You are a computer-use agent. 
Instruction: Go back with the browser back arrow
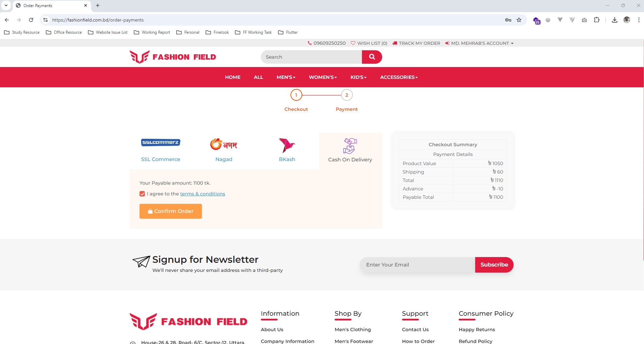(7, 20)
